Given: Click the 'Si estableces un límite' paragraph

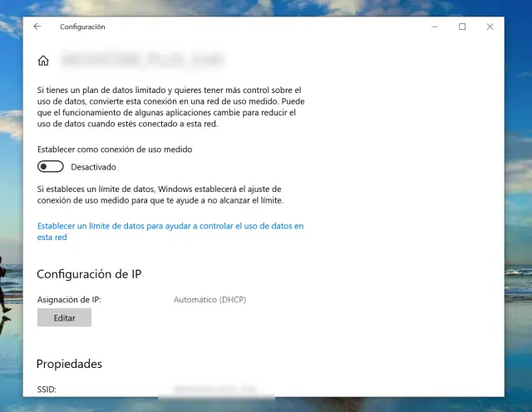Looking at the screenshot, I should [160, 195].
